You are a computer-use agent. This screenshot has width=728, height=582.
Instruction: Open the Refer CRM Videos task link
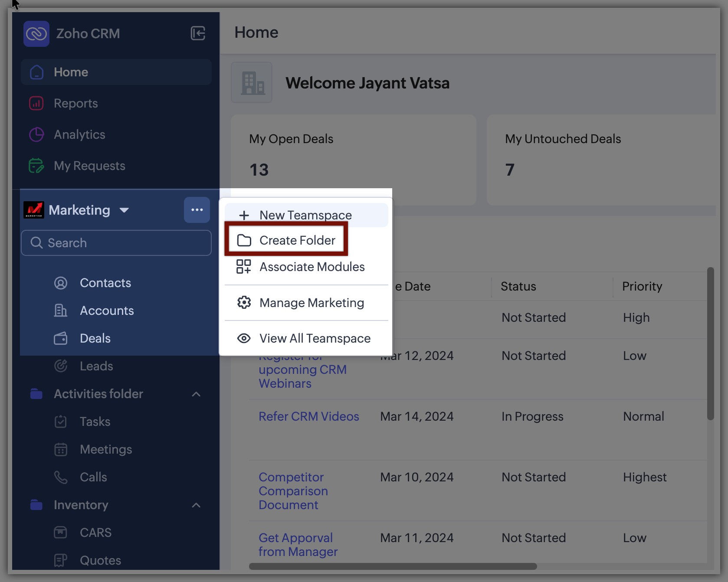(308, 416)
